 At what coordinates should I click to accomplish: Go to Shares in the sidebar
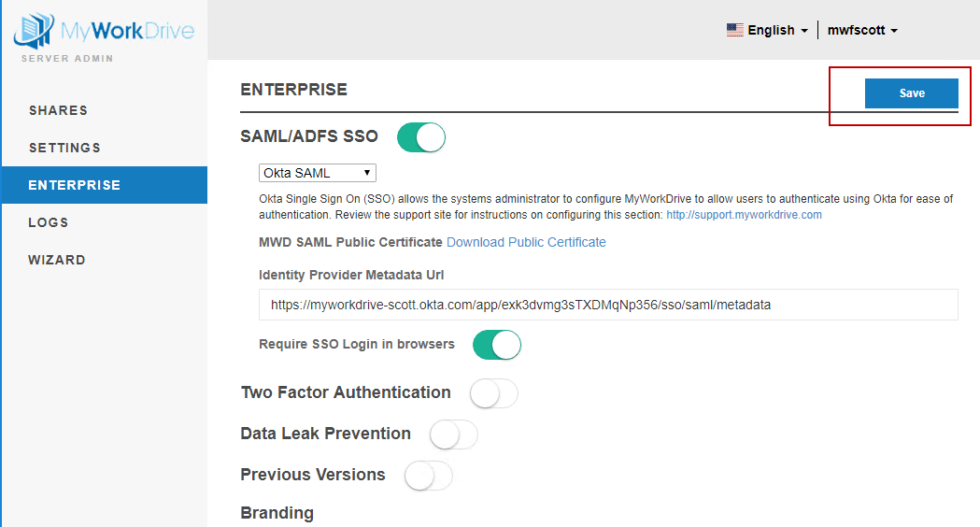tap(58, 110)
